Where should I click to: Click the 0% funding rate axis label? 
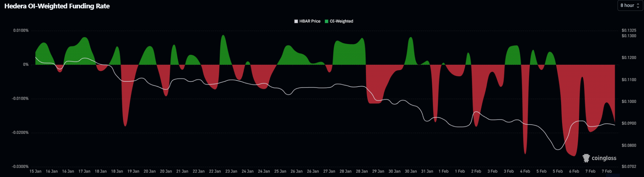[x=26, y=64]
